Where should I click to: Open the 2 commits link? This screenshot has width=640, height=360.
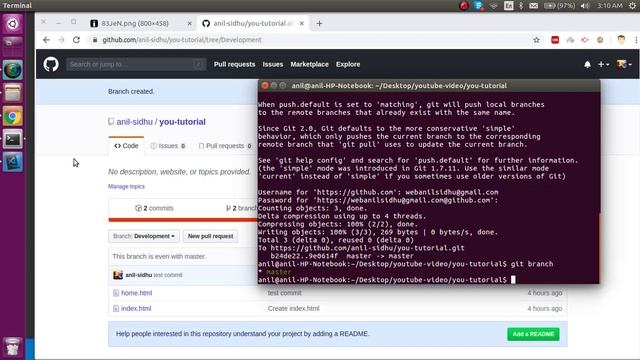154,208
